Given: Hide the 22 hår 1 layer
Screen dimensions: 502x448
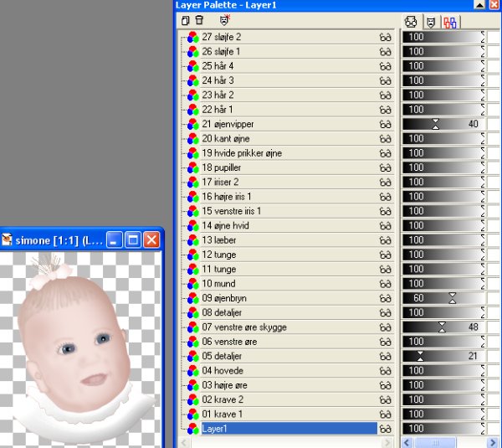Looking at the screenshot, I should 385,110.
